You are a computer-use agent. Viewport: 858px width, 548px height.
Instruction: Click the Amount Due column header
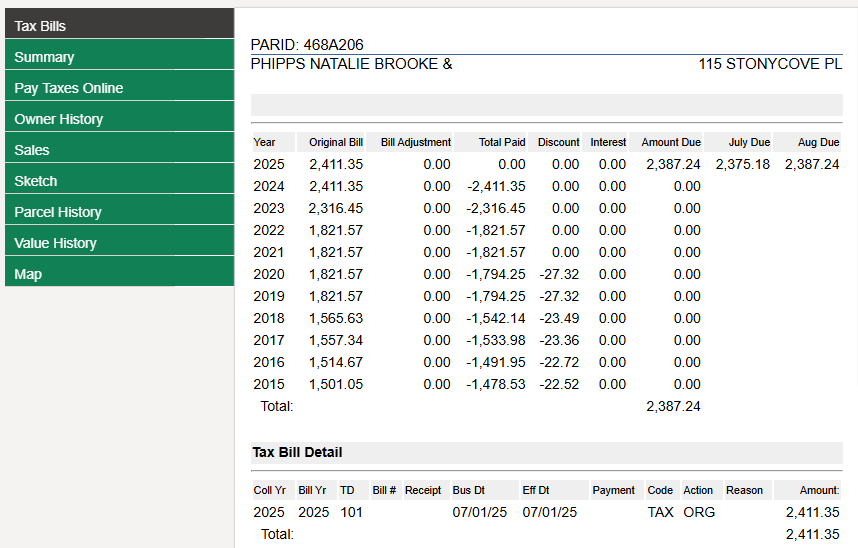(x=671, y=142)
